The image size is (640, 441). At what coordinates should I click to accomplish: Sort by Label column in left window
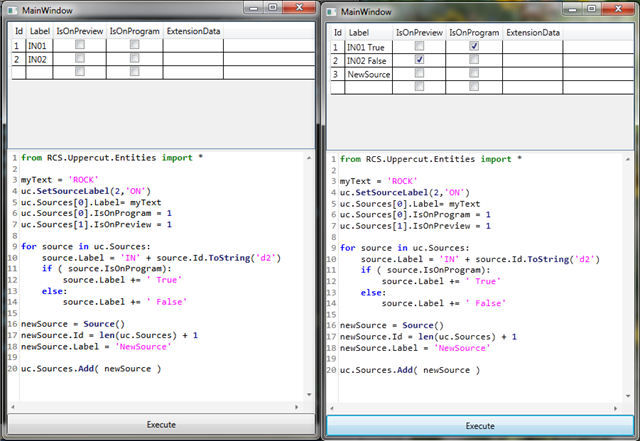click(x=40, y=31)
